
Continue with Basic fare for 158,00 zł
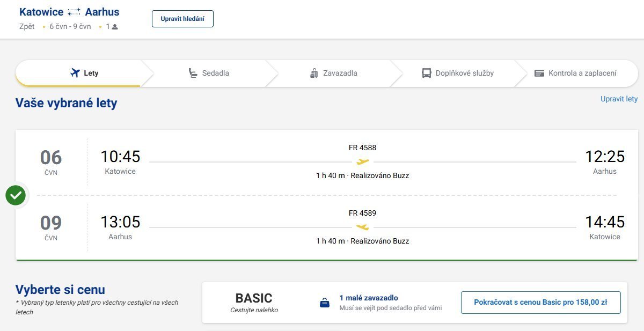540,303
